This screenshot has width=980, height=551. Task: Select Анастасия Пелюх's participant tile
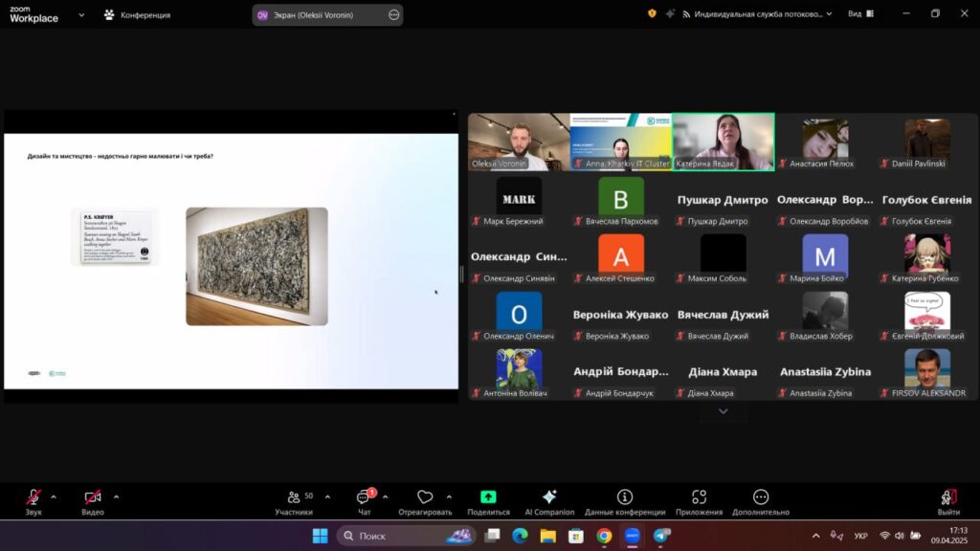825,142
